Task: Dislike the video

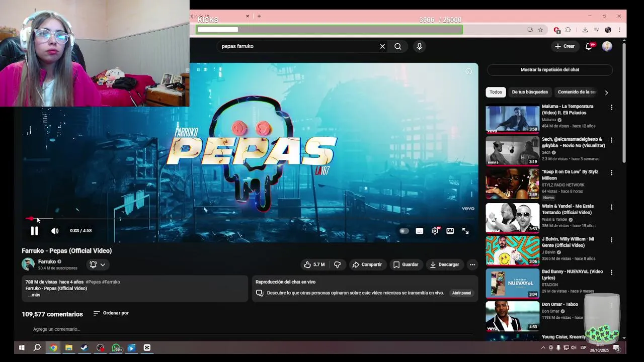Action: (338, 264)
